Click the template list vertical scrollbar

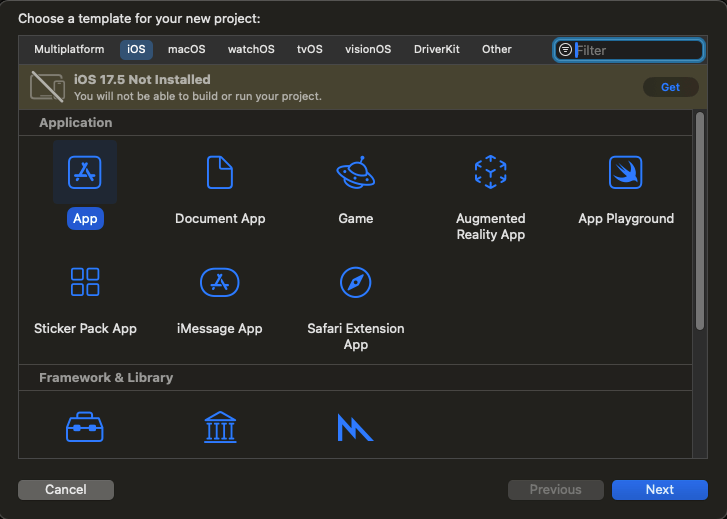700,220
